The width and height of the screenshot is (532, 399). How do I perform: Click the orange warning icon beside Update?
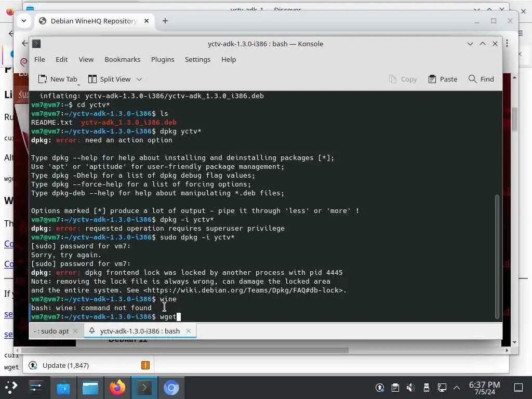click(x=145, y=365)
